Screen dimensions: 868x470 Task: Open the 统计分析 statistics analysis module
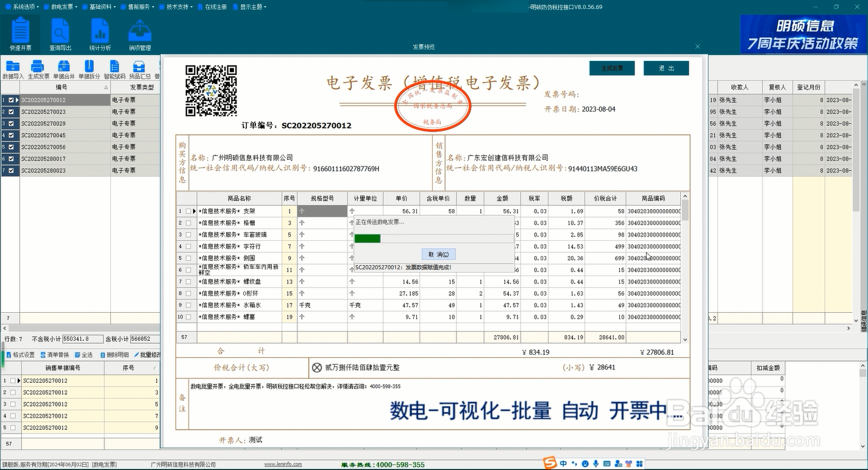100,34
